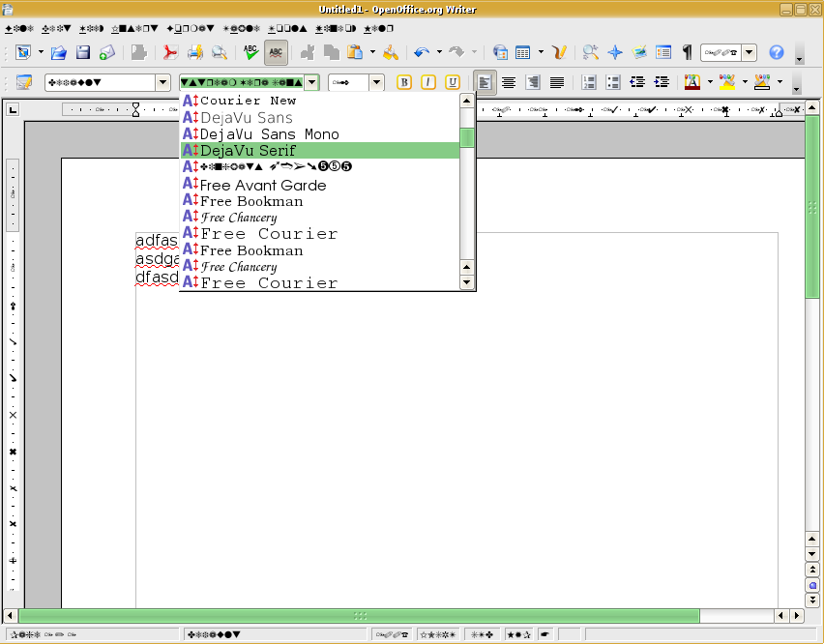Open the Zoom combo box arrow
824x644 pixels.
pos(750,52)
